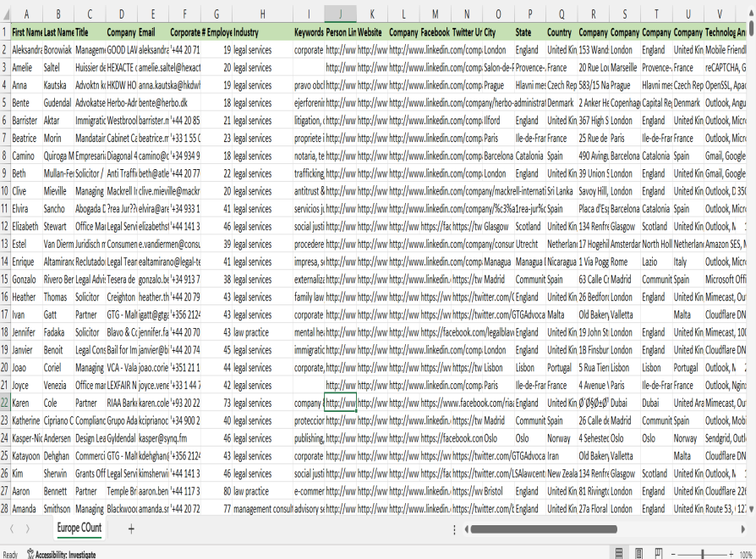Select column V header
Screen dimensions: 756x559
pos(720,14)
